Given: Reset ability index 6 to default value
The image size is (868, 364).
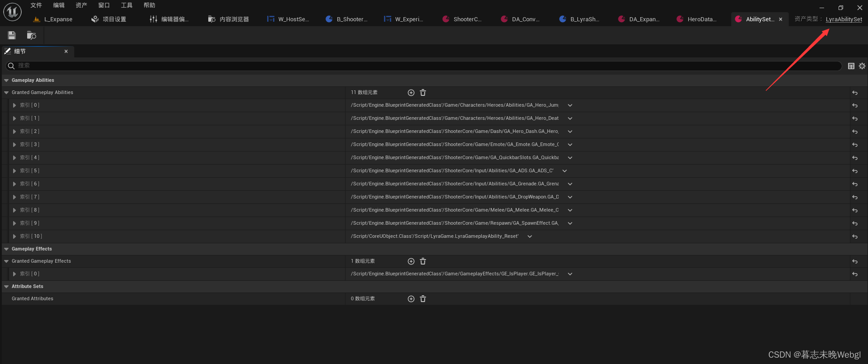Looking at the screenshot, I should point(855,184).
